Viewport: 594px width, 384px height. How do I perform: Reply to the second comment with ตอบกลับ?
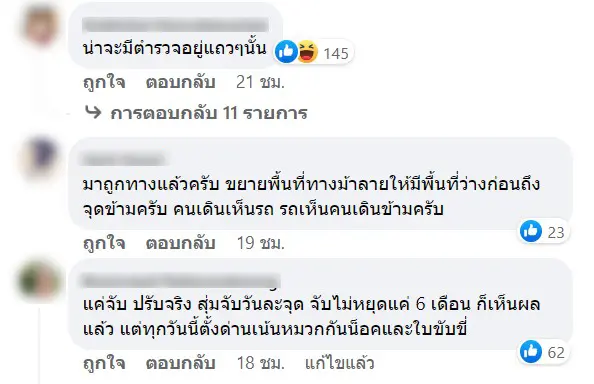click(x=181, y=243)
